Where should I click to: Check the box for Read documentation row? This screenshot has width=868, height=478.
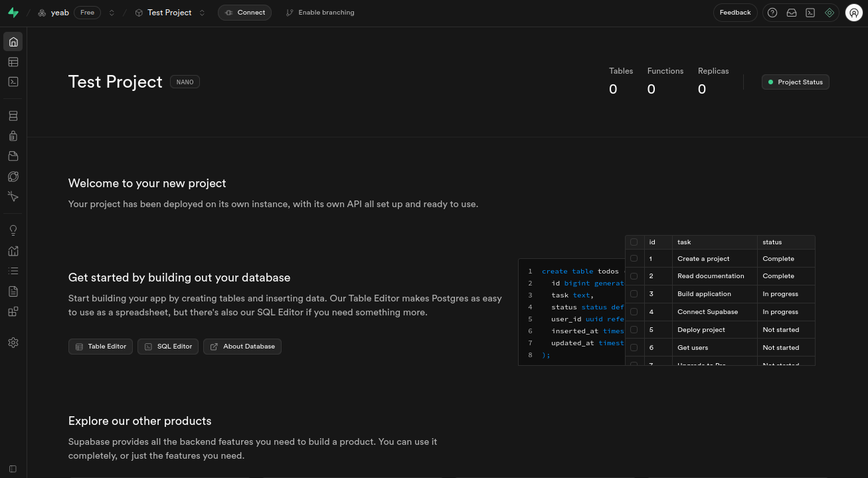coord(634,276)
